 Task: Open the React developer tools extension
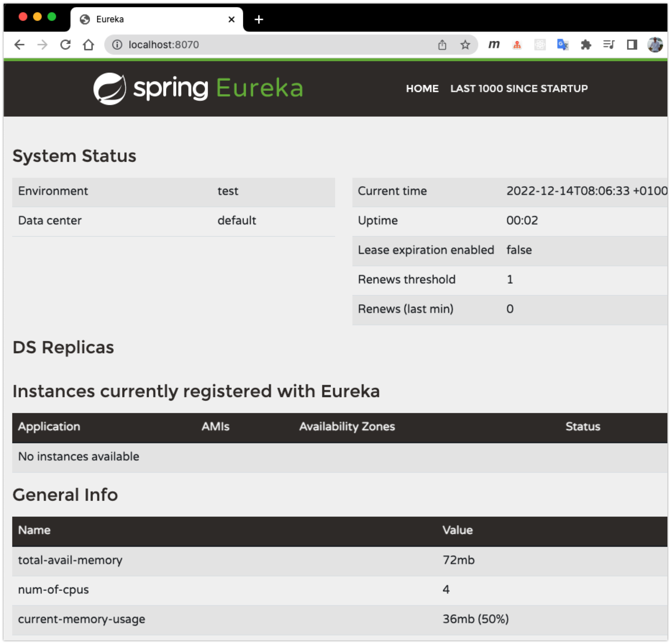[x=540, y=45]
